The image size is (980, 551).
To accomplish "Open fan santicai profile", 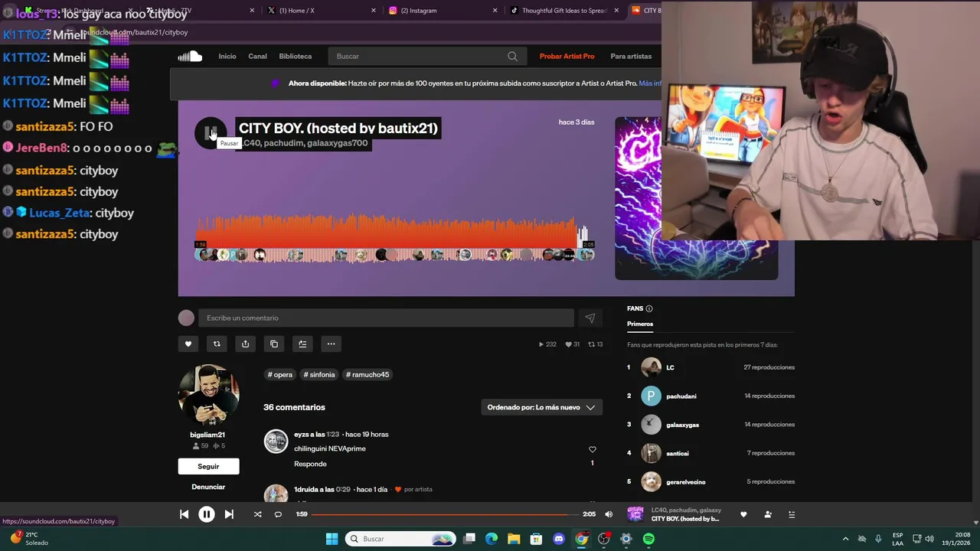I will coord(677,453).
